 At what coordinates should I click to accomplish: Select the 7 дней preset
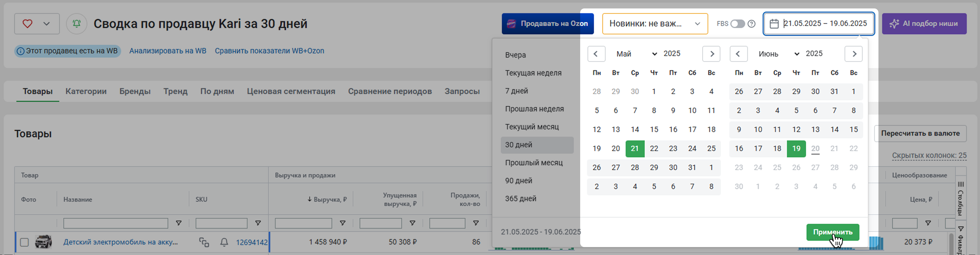tap(537, 91)
